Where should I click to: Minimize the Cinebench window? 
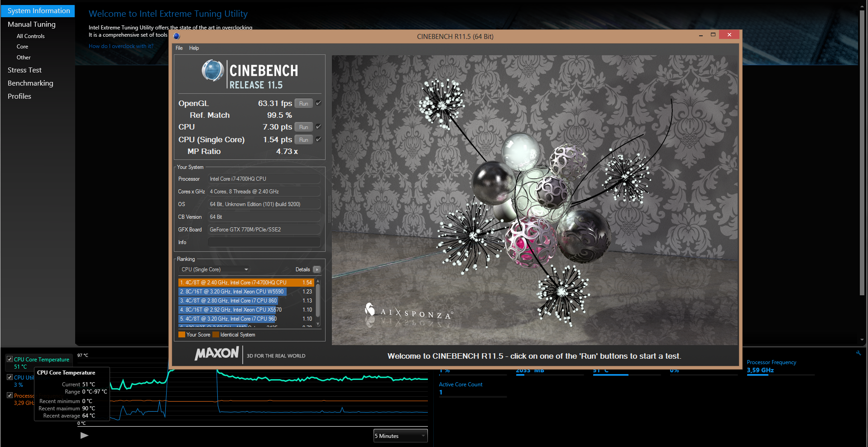(x=700, y=35)
